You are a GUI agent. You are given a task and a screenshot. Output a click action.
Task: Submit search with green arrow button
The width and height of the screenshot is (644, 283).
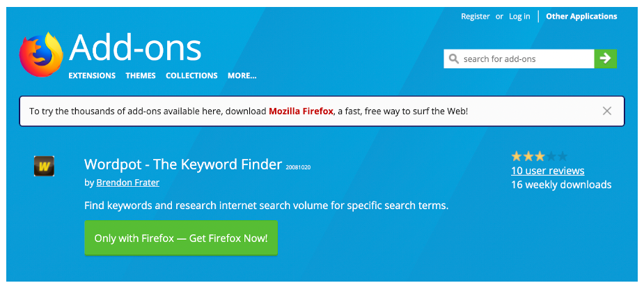(605, 59)
